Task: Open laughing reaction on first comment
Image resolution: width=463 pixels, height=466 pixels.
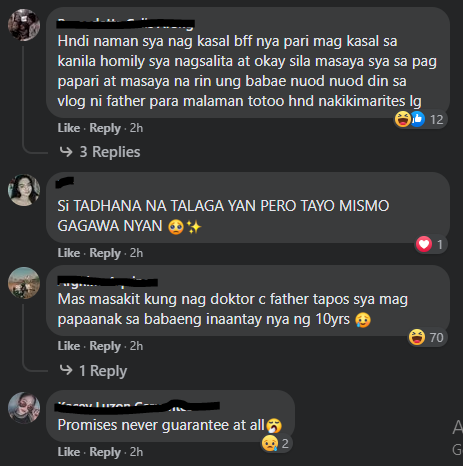Action: [x=403, y=119]
